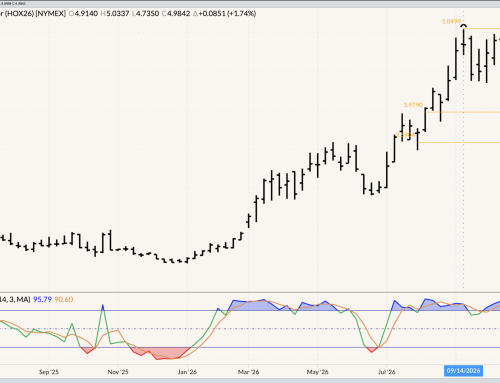Click the orange line below the 3.9790 label
Screen dimensions: 500x383
point(463,112)
